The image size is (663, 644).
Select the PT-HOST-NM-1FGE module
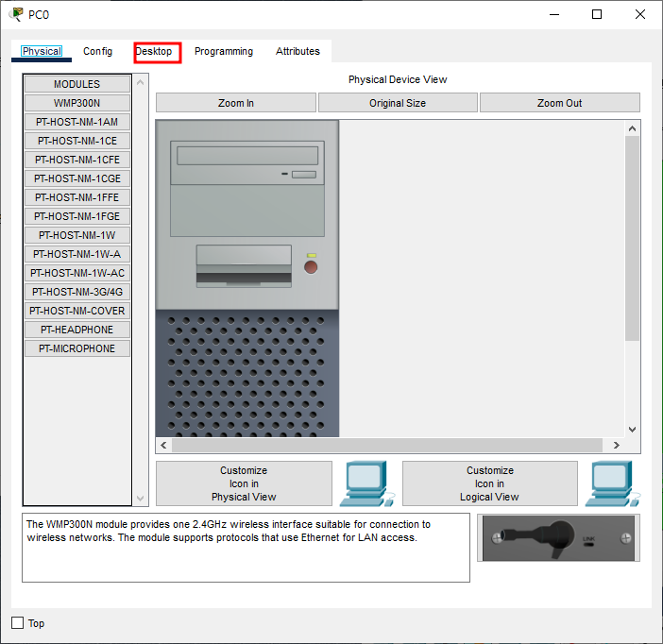coord(76,216)
